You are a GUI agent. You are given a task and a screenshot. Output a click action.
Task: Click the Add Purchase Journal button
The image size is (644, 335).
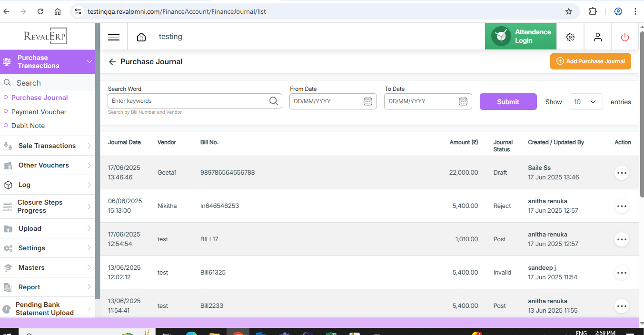tap(590, 61)
